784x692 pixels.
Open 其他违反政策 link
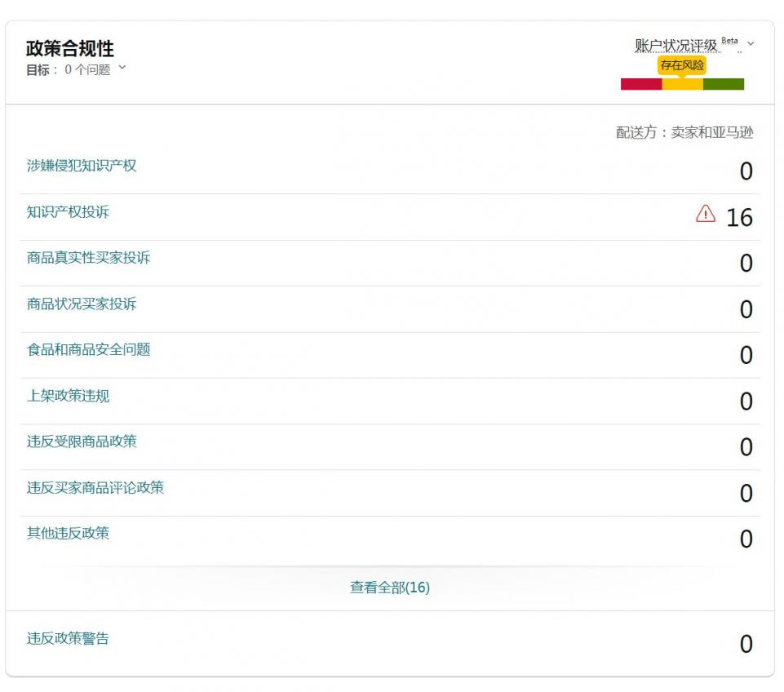click(68, 533)
